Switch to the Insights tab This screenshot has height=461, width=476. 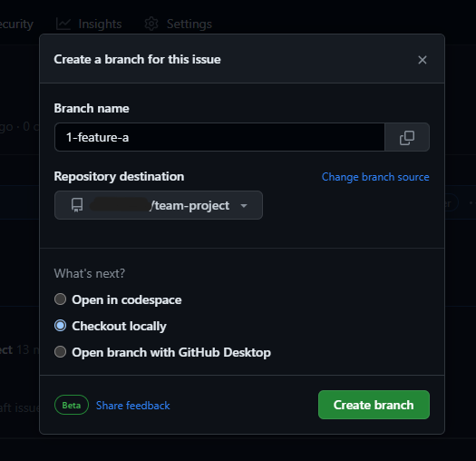coord(89,24)
